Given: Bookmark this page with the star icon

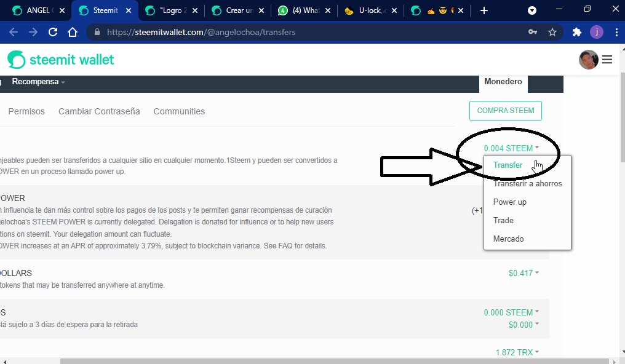Looking at the screenshot, I should click(552, 32).
